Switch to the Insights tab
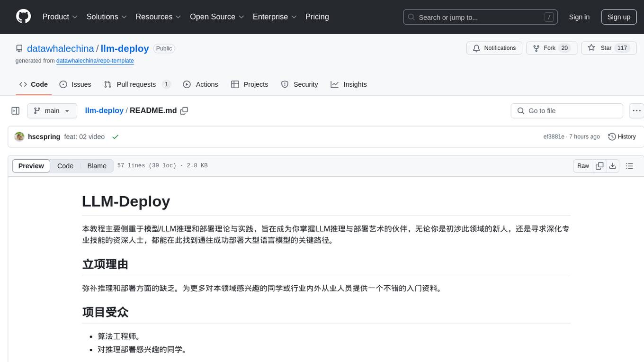The width and height of the screenshot is (644, 362). (349, 84)
